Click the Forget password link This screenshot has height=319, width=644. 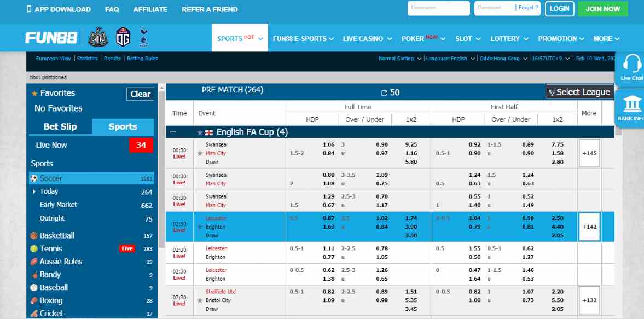(528, 8)
